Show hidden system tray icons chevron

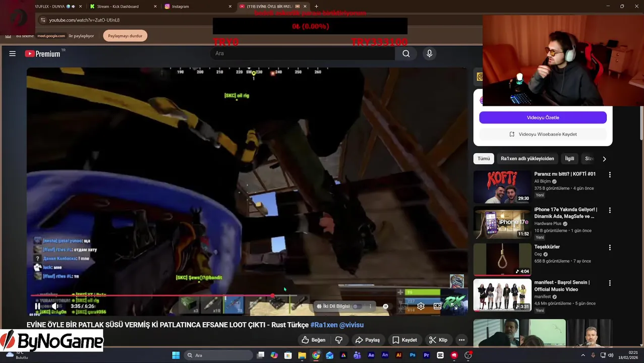point(583,355)
